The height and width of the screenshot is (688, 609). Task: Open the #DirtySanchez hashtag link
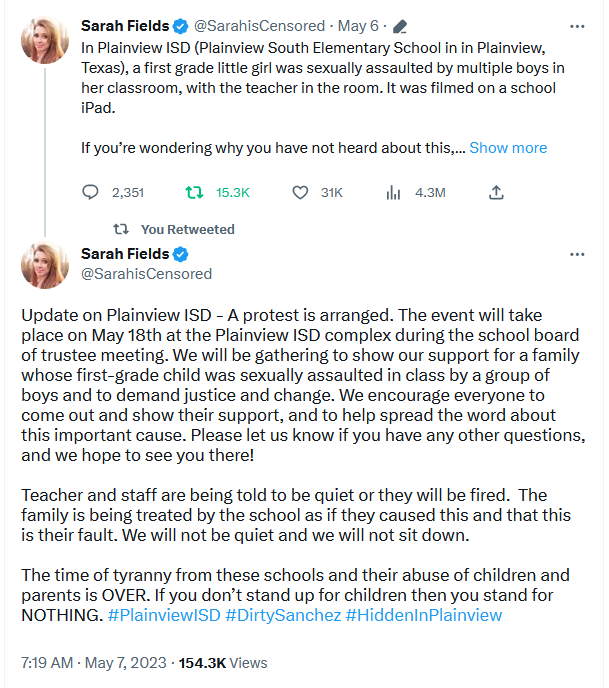[283, 615]
